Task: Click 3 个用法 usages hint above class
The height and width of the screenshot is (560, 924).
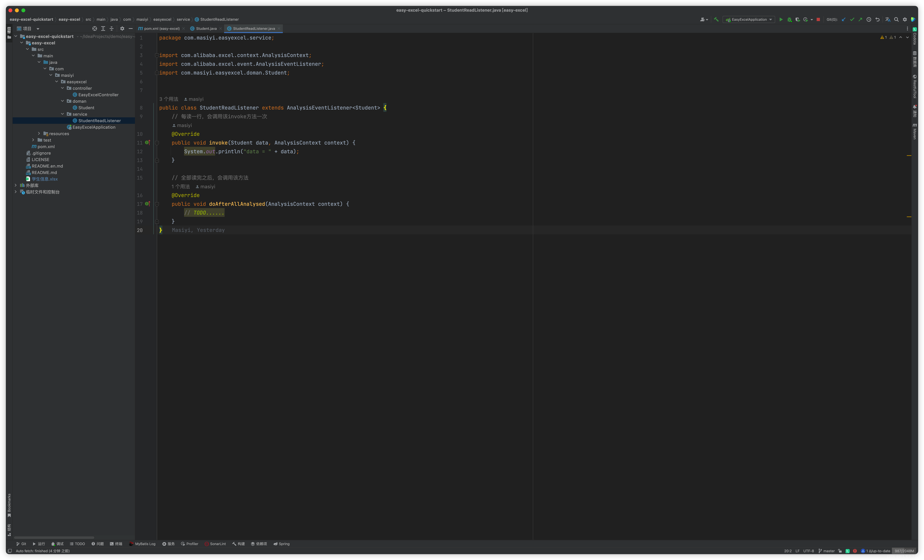Action: click(169, 99)
